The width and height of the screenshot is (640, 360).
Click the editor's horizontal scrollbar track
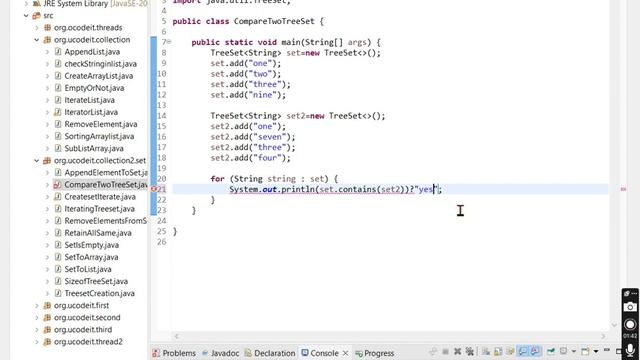(390, 336)
